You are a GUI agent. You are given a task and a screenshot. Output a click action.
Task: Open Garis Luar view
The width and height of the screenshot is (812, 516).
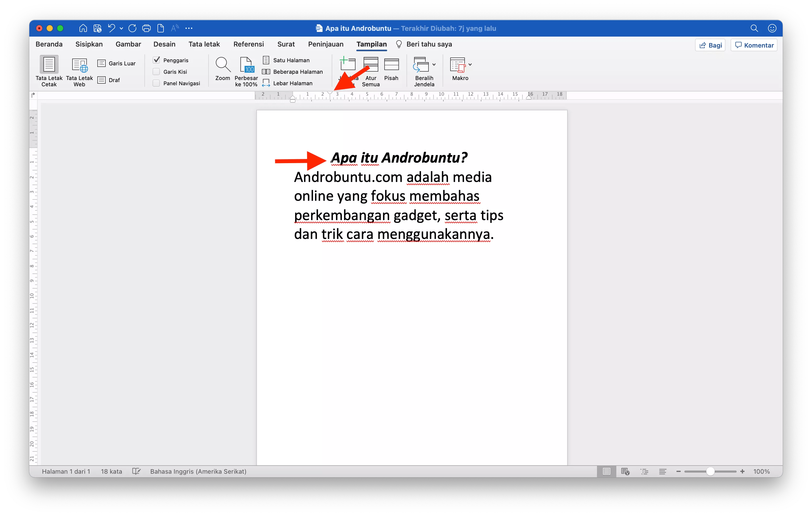[x=117, y=63]
